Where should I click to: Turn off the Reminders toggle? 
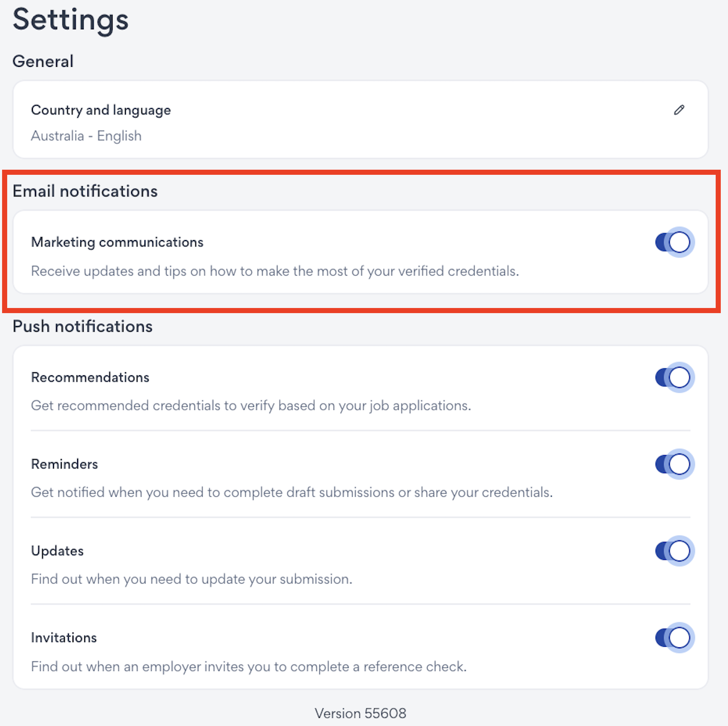click(674, 464)
